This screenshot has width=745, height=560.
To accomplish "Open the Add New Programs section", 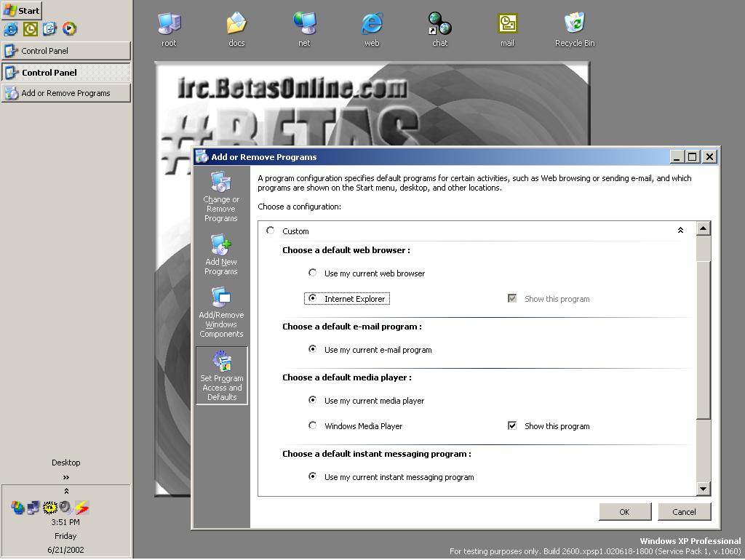I will (221, 255).
